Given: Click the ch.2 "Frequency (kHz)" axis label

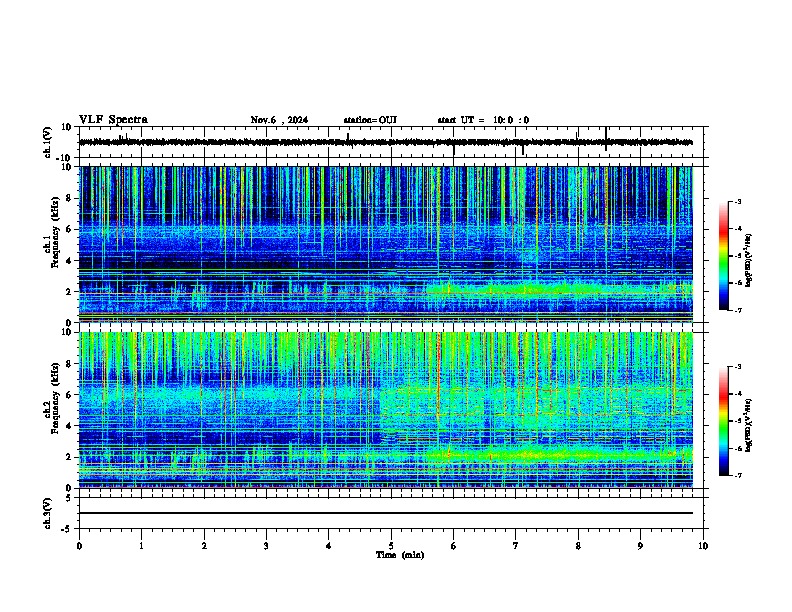Looking at the screenshot, I should point(55,398).
